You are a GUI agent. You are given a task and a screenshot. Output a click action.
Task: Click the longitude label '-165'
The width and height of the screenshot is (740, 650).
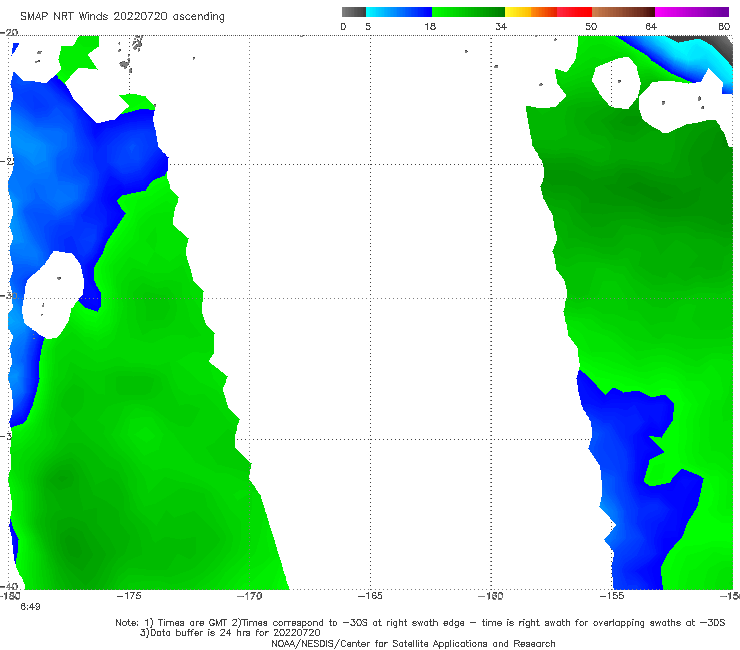(370, 596)
